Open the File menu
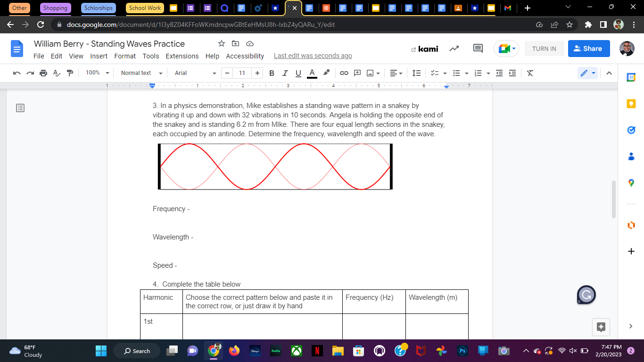 [39, 56]
